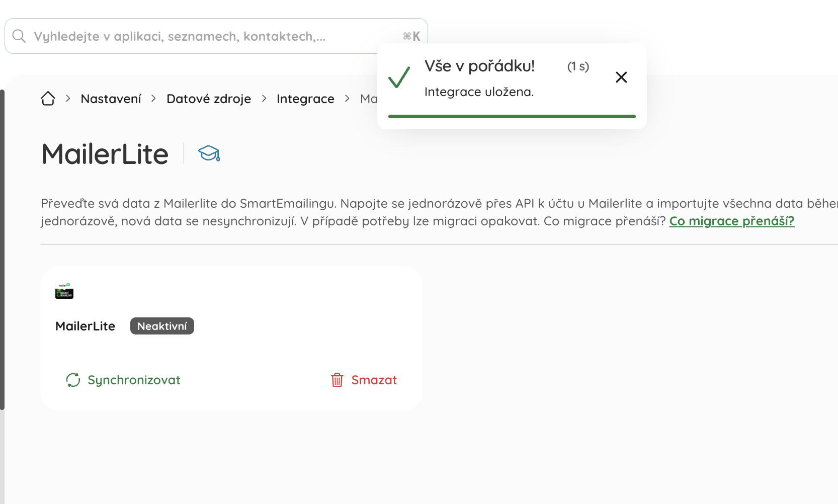Click the Smazat delete label
Viewport: 838px width, 504px height.
tap(374, 380)
